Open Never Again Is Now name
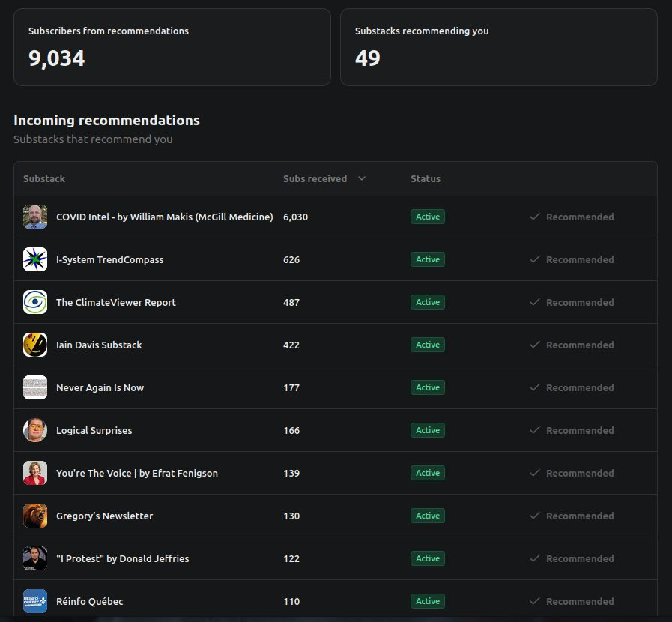 pyautogui.click(x=100, y=388)
